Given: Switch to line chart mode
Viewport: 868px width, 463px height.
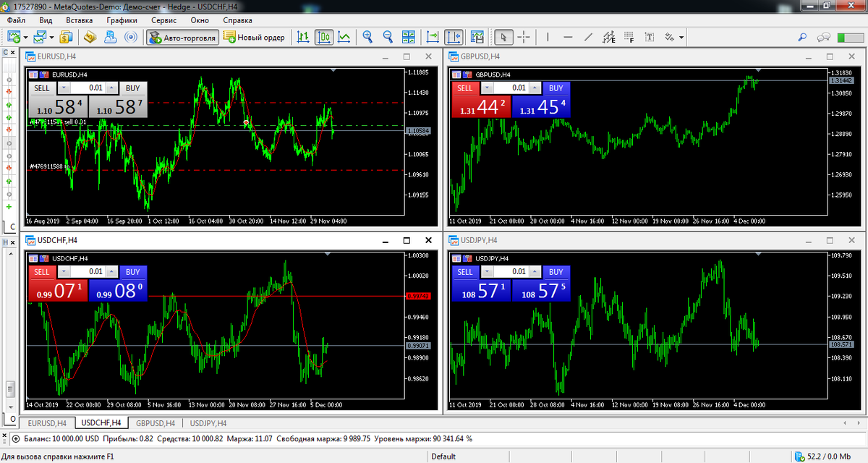Looking at the screenshot, I should pos(345,37).
